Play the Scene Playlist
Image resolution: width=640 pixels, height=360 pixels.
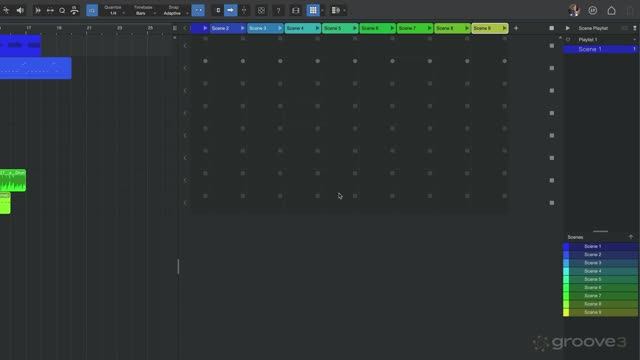[568, 28]
